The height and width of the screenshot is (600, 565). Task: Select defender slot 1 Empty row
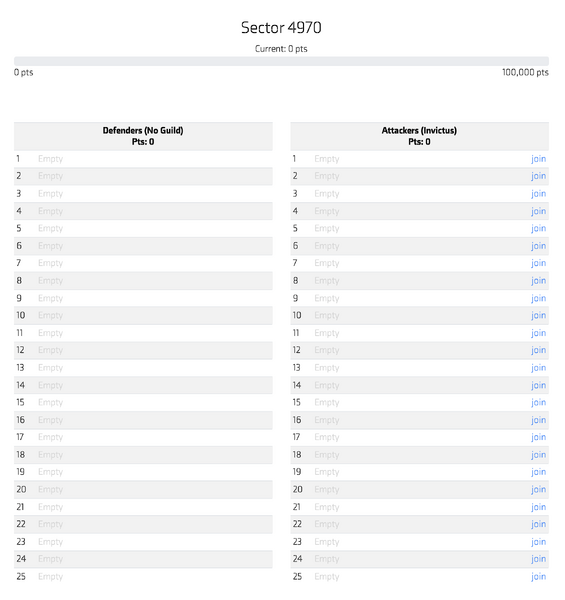pos(143,159)
